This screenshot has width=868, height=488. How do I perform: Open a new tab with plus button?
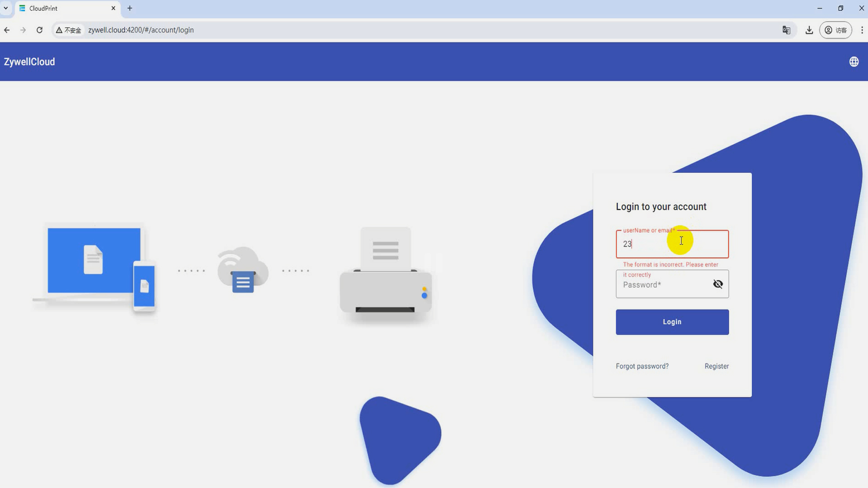pos(130,8)
